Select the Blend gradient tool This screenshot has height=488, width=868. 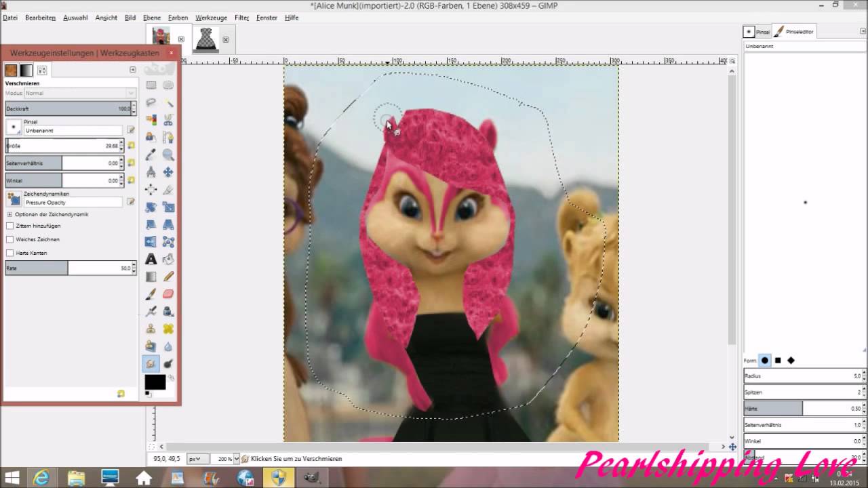[151, 277]
